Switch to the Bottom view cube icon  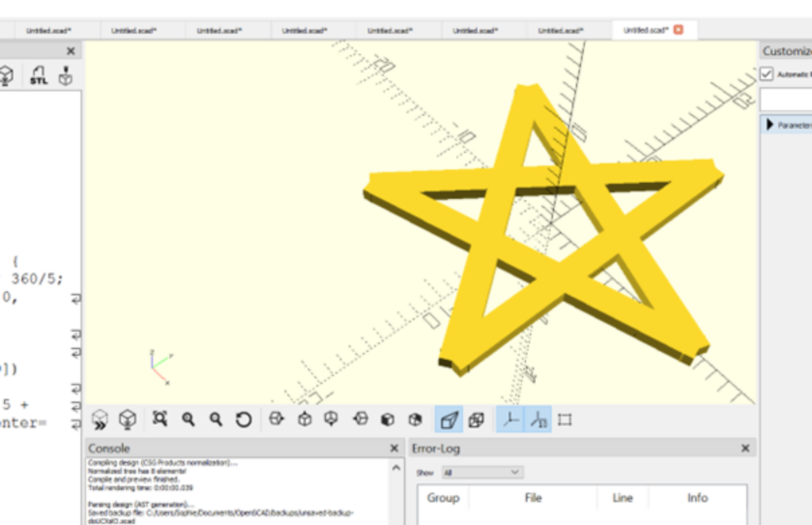point(331,419)
